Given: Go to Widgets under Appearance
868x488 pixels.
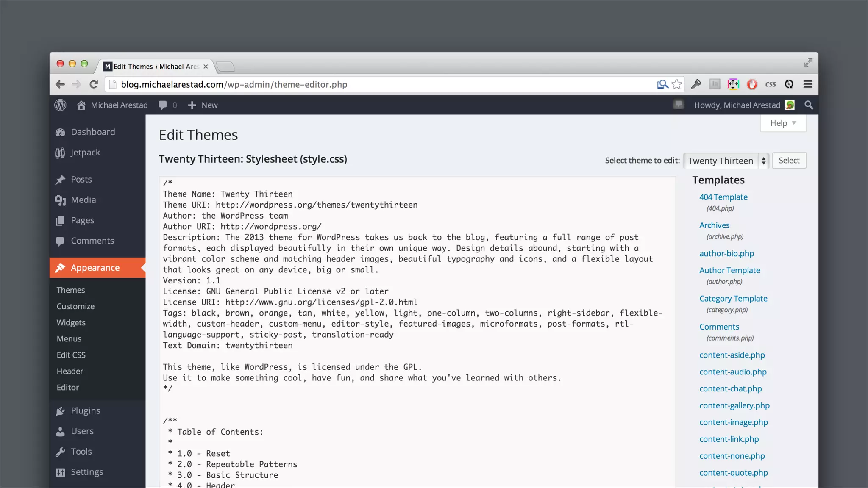Looking at the screenshot, I should click(71, 322).
